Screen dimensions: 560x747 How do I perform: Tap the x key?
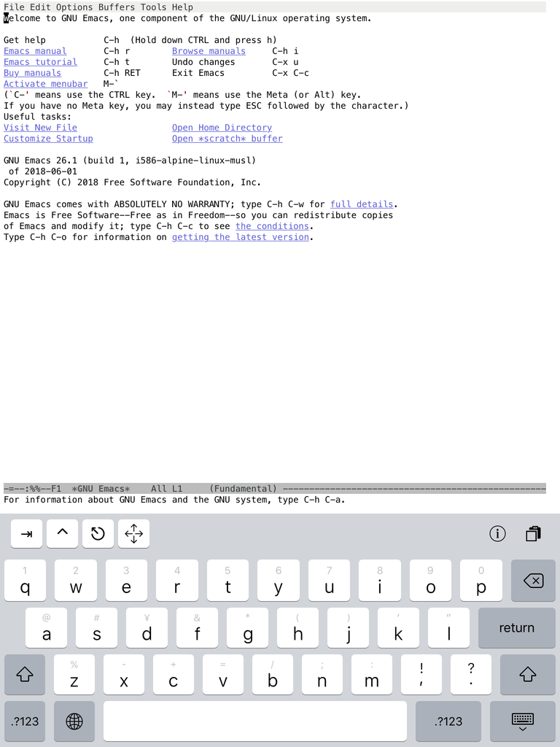[124, 675]
